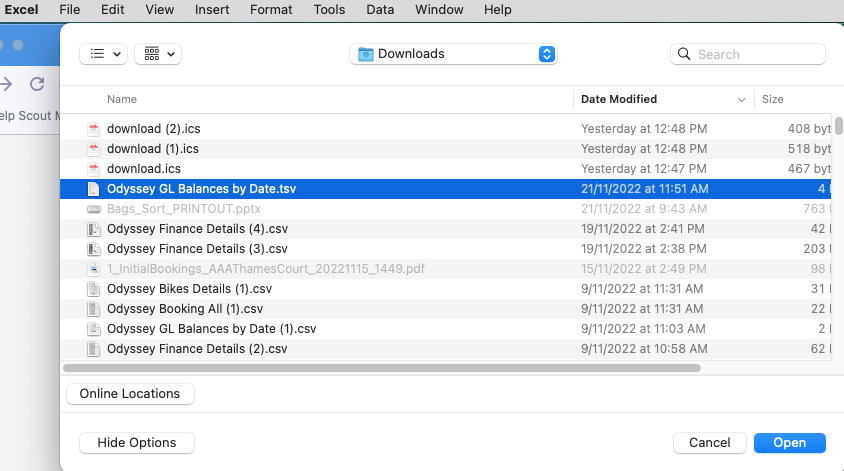Click the horizontal scrollbar of file list

point(382,368)
